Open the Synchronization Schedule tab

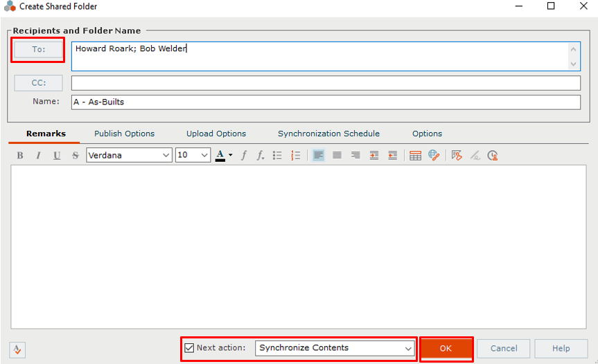click(328, 134)
